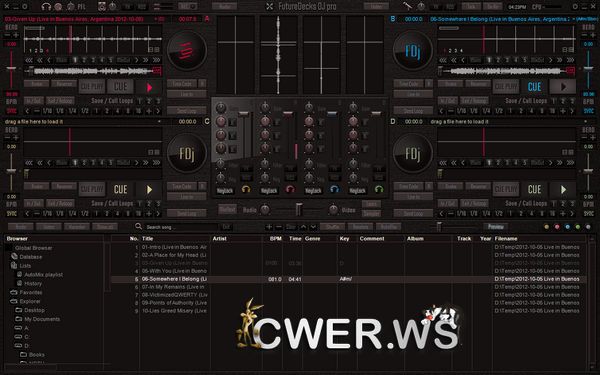Move song up with up-arrow icon
Viewport: 600px width, 375px height.
(303, 227)
